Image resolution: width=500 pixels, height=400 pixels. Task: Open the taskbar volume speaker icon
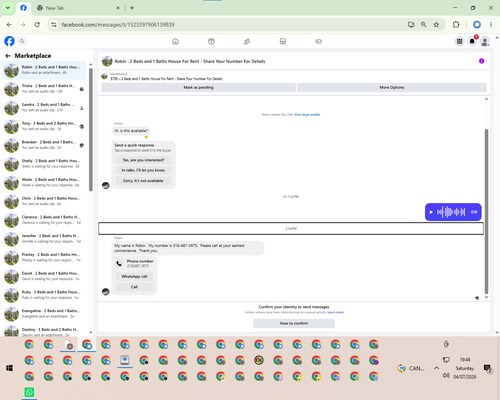pyautogui.click(x=446, y=376)
